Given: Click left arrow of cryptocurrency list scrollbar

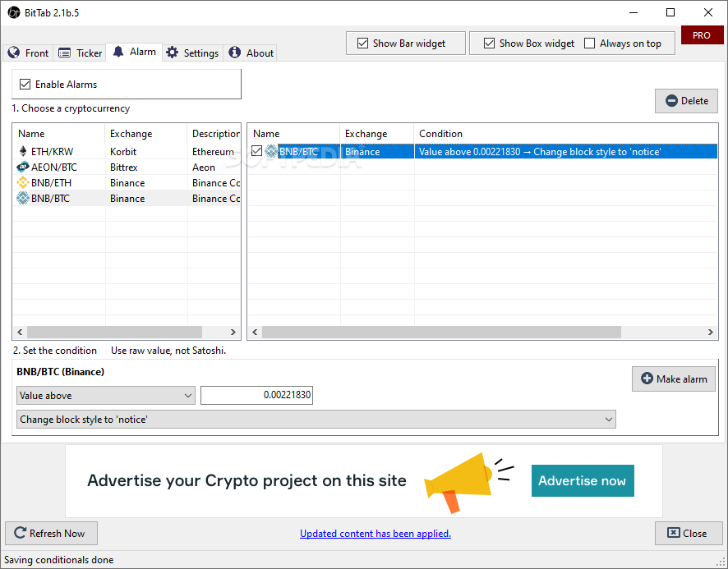Looking at the screenshot, I should coord(20,332).
